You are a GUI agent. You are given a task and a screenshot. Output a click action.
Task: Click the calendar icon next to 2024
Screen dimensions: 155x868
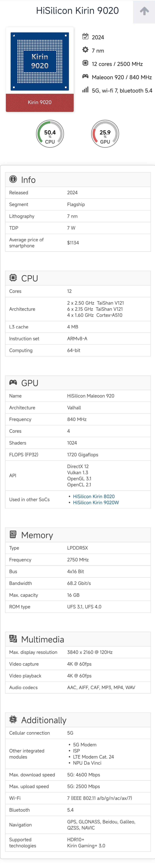[x=85, y=36]
